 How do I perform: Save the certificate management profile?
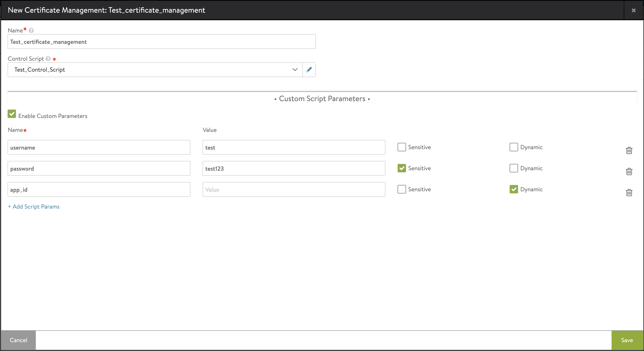point(627,340)
